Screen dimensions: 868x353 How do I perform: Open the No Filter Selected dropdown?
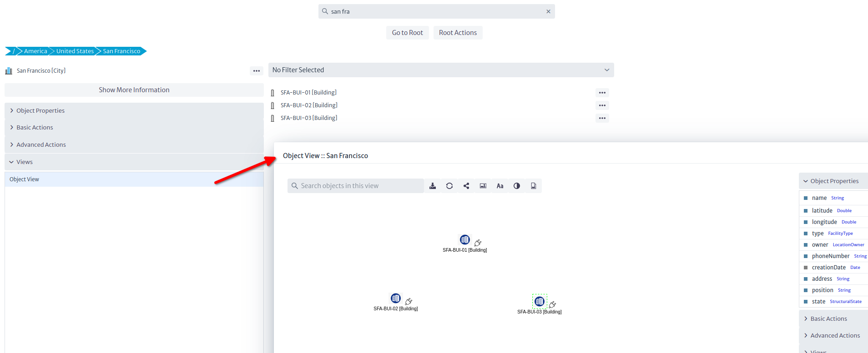coord(441,70)
